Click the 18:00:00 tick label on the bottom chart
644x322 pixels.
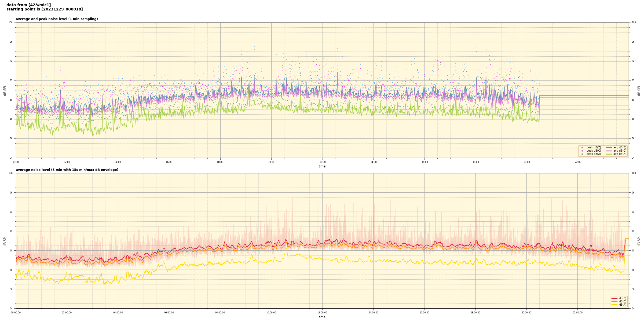coord(475,313)
